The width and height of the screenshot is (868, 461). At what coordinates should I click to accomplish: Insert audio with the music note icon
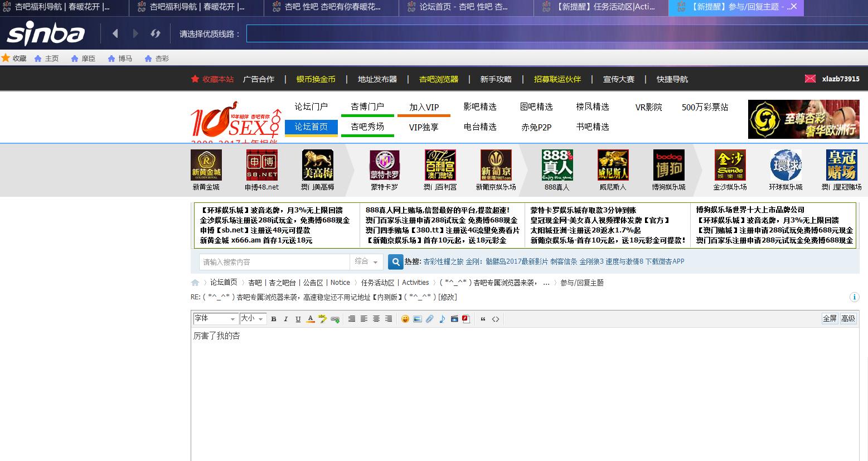442,319
